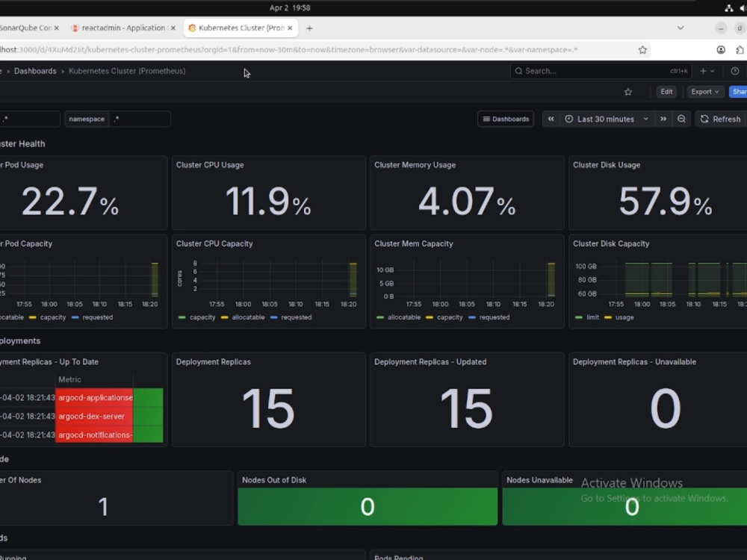Click Cluster CPU Capacity panel title
This screenshot has height=560, width=747.
point(214,244)
